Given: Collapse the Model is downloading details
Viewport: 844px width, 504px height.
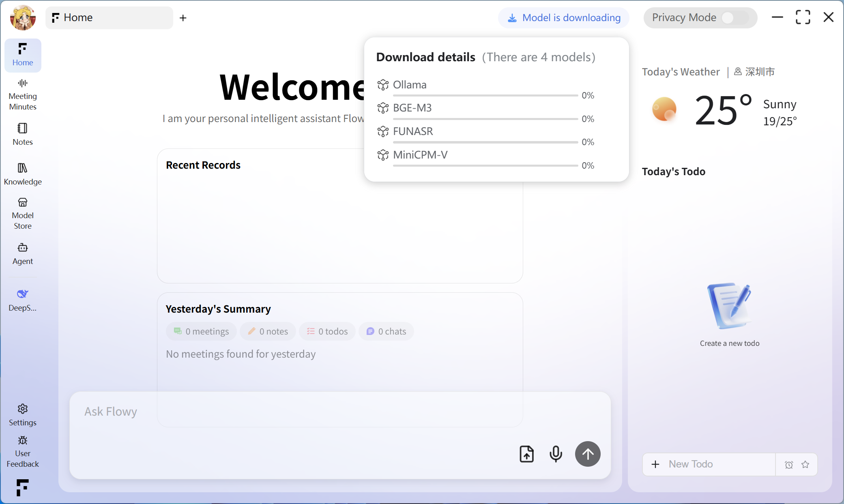Looking at the screenshot, I should click(x=564, y=18).
